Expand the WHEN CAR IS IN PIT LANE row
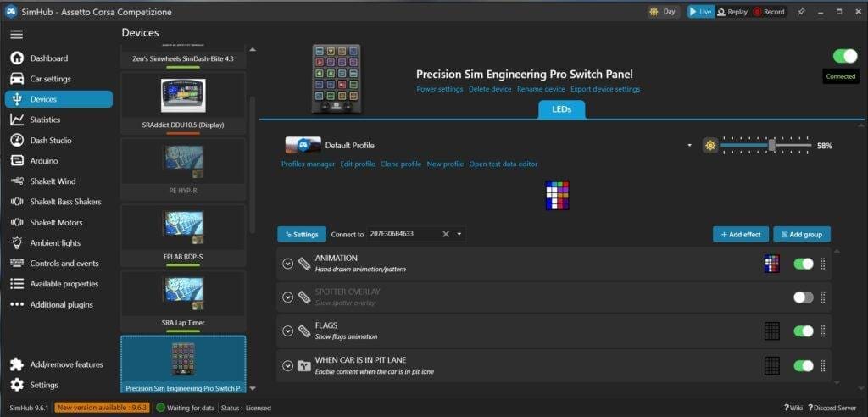Image resolution: width=868 pixels, height=417 pixels. 287,365
